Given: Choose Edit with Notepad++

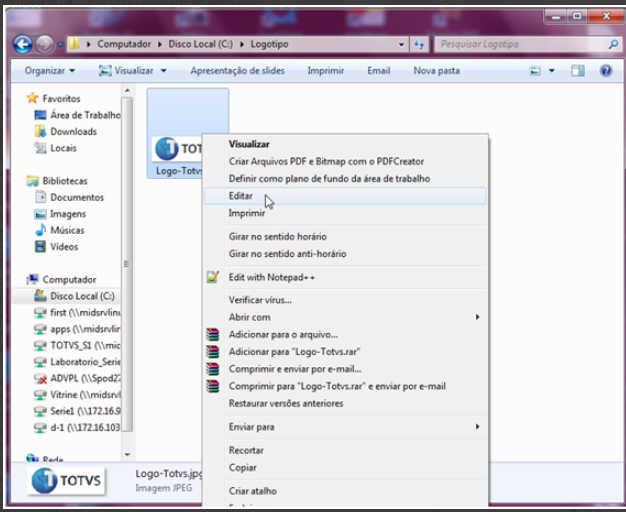Looking at the screenshot, I should 345,277.
